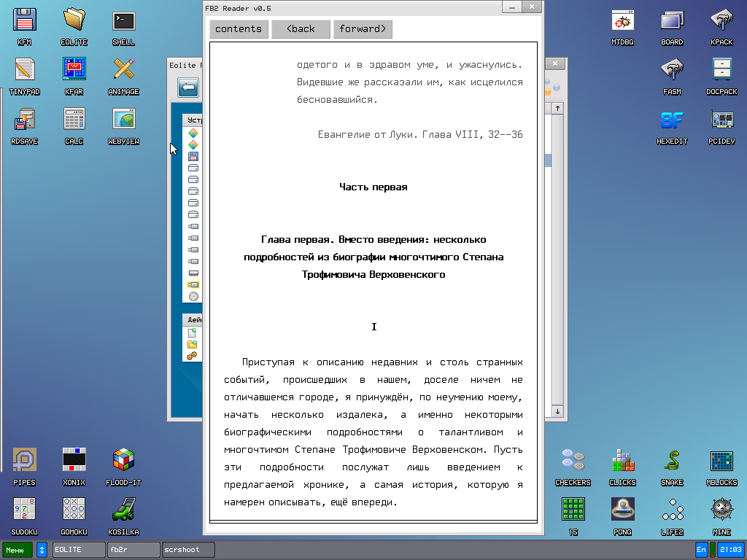The height and width of the screenshot is (560, 747).
Task: Toggle the En keyboard layout indicator
Action: [x=701, y=550]
